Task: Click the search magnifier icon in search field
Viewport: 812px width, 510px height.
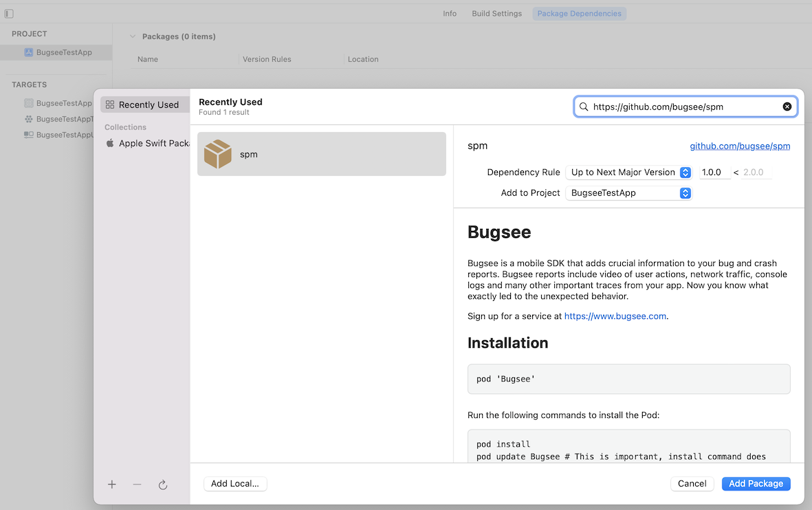Action: [x=583, y=107]
